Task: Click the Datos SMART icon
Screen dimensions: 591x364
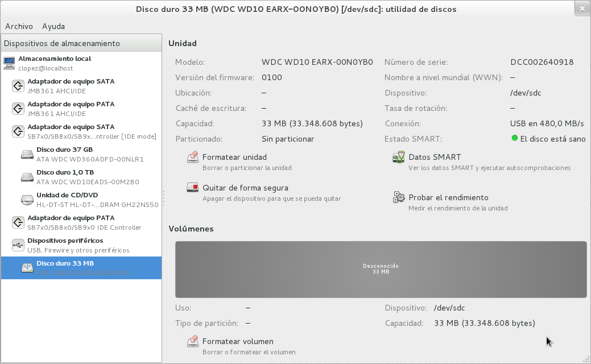Action: pos(398,157)
